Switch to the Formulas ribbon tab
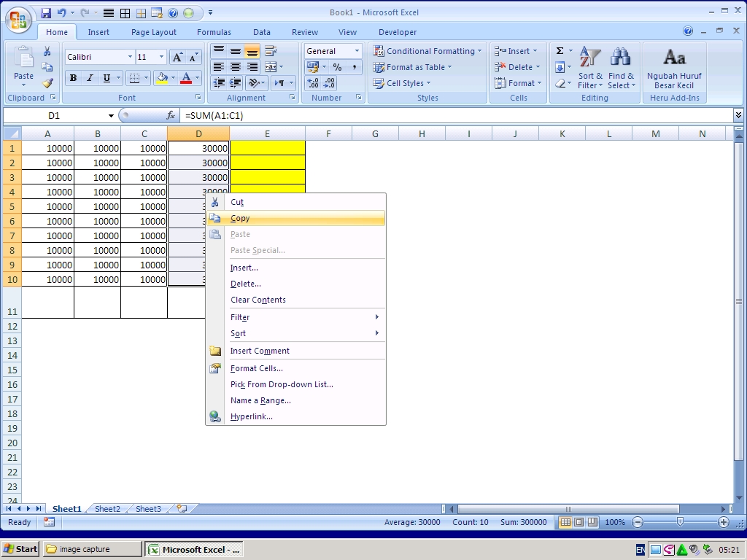The width and height of the screenshot is (747, 560). [214, 32]
